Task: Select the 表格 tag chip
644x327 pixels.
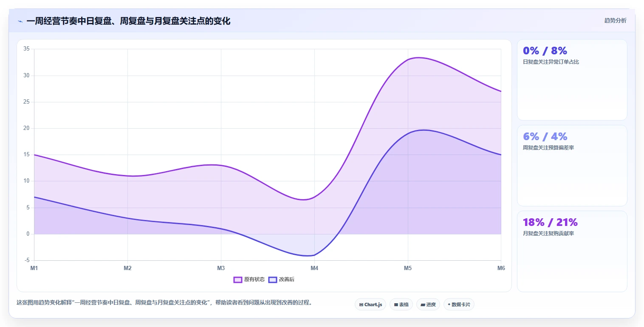Action: coord(401,304)
